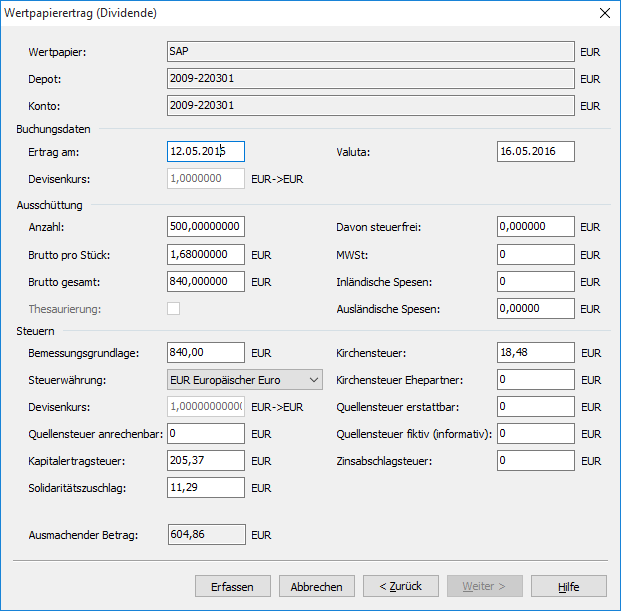This screenshot has width=621, height=611.
Task: Click the Bemessungsgrundlage field
Action: tap(206, 353)
